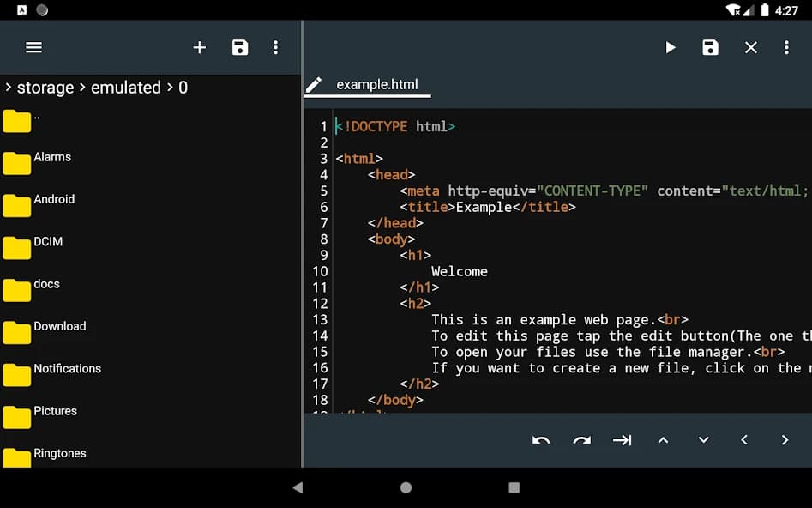Save via the file manager save icon
The width and height of the screenshot is (812, 508).
240,47
